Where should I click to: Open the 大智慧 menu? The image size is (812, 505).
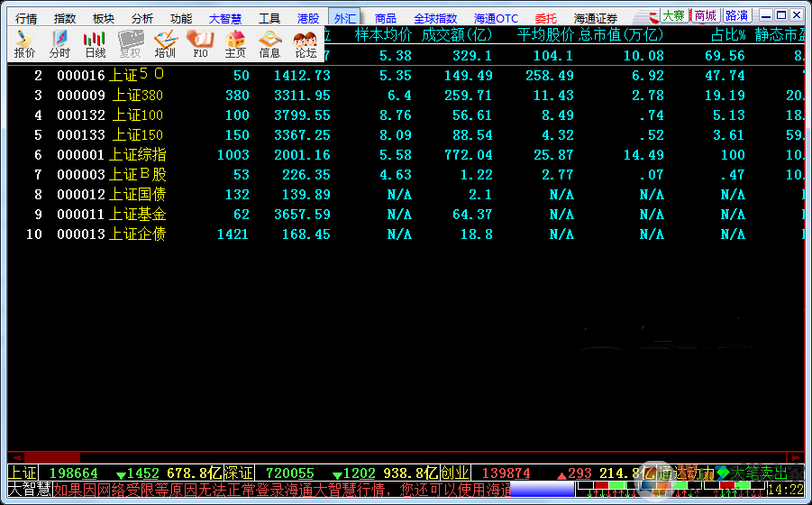point(225,19)
